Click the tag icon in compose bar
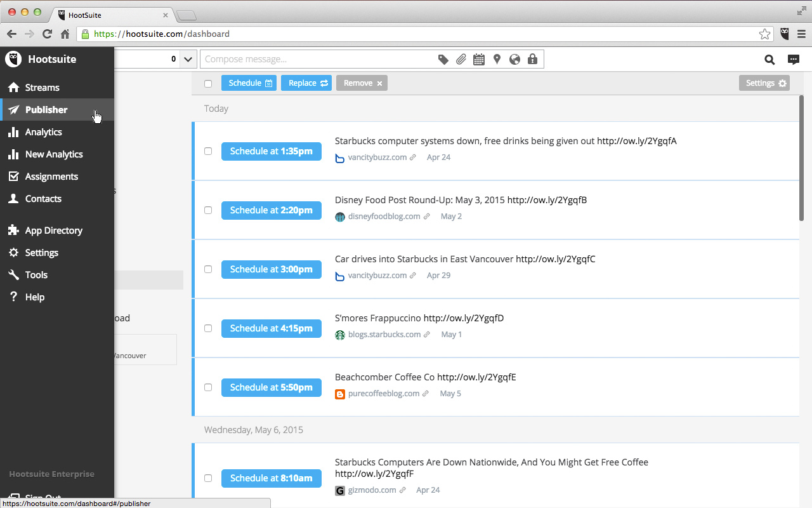 tap(443, 60)
